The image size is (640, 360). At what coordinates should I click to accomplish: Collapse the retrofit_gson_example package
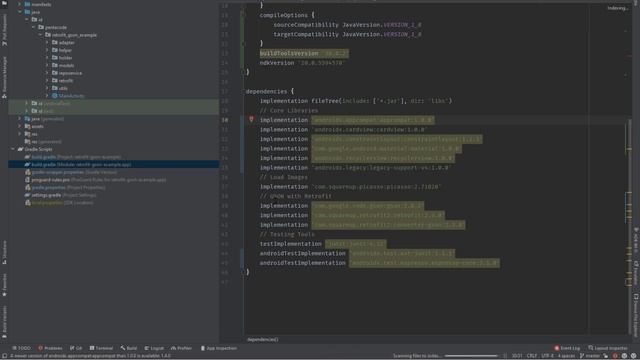click(x=40, y=35)
